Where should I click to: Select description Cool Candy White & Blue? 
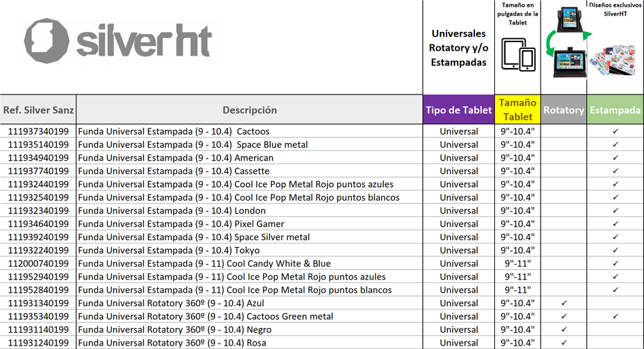click(x=204, y=263)
